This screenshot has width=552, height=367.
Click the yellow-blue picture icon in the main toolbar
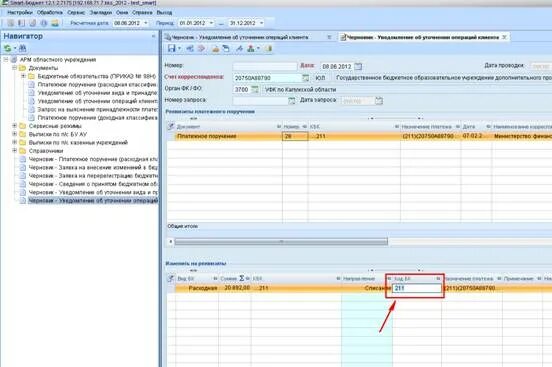coord(55,23)
